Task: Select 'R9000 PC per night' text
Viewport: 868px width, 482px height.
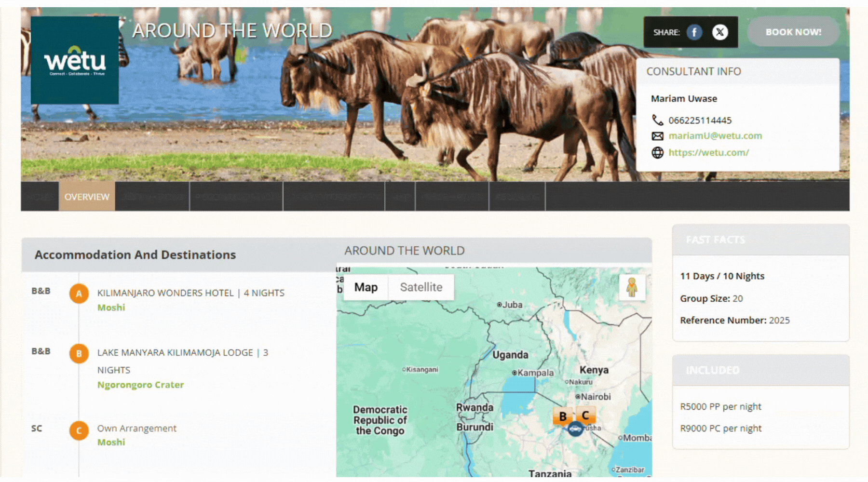Action: point(720,428)
